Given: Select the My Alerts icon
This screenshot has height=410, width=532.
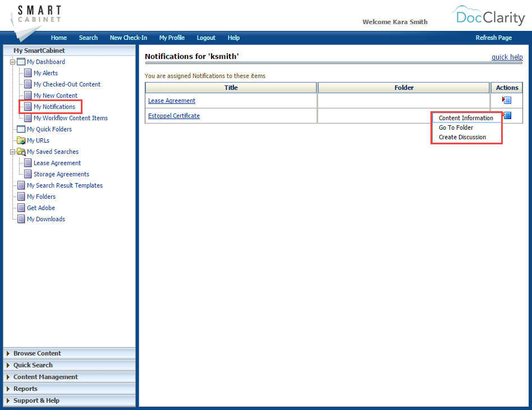Looking at the screenshot, I should coord(27,73).
